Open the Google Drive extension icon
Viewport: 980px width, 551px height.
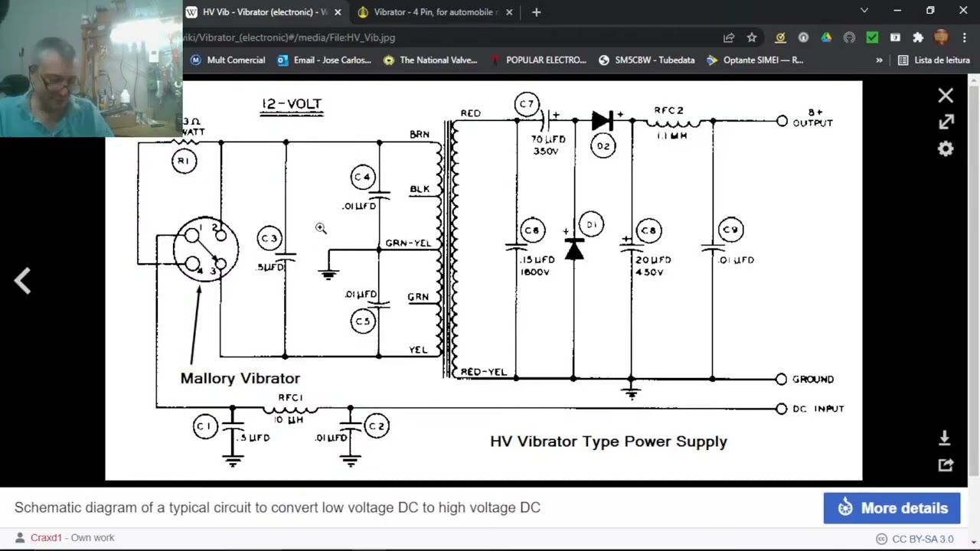tap(826, 37)
